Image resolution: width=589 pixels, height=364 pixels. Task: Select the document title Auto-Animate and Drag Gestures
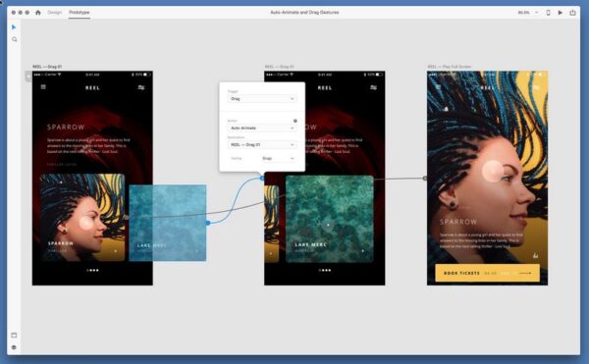[x=304, y=13]
